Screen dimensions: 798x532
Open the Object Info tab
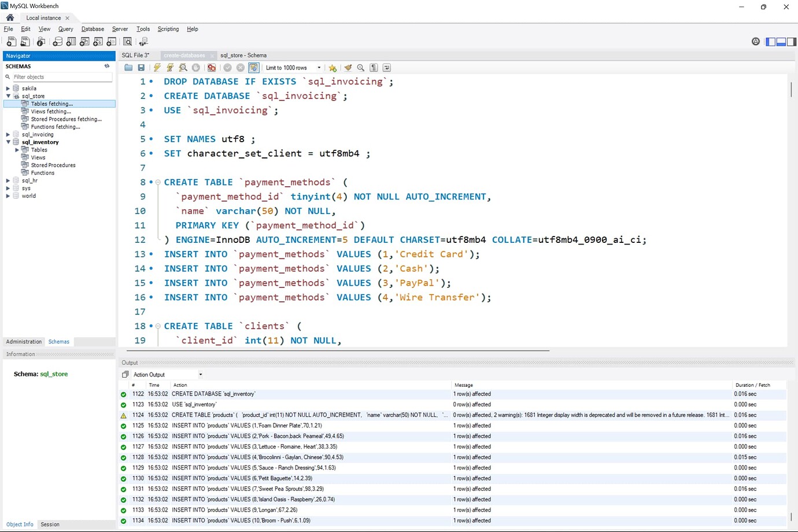point(20,524)
